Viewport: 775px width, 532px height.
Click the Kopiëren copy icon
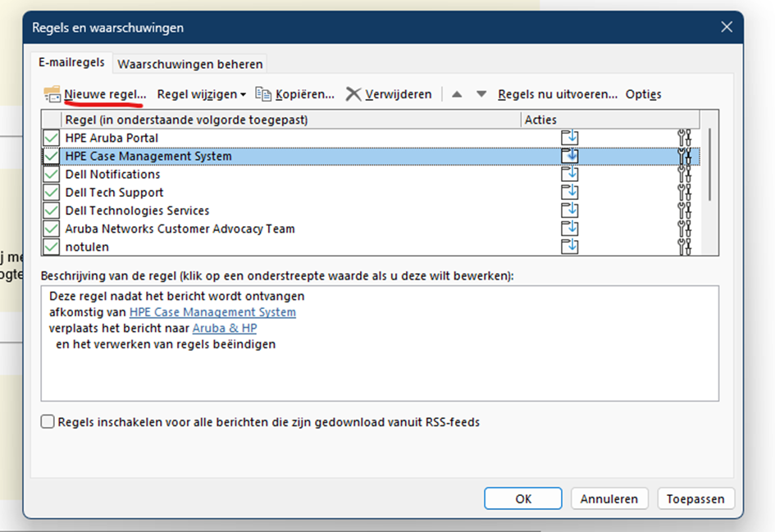[x=263, y=94]
